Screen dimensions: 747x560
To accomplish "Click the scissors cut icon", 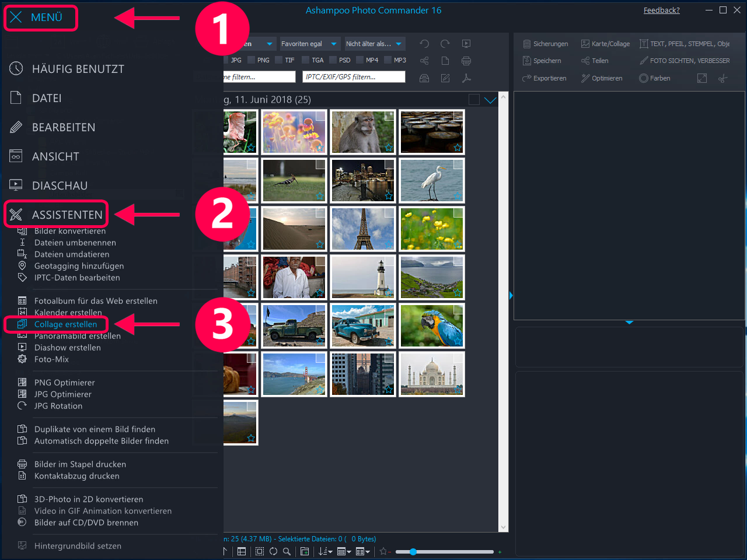I will (723, 78).
